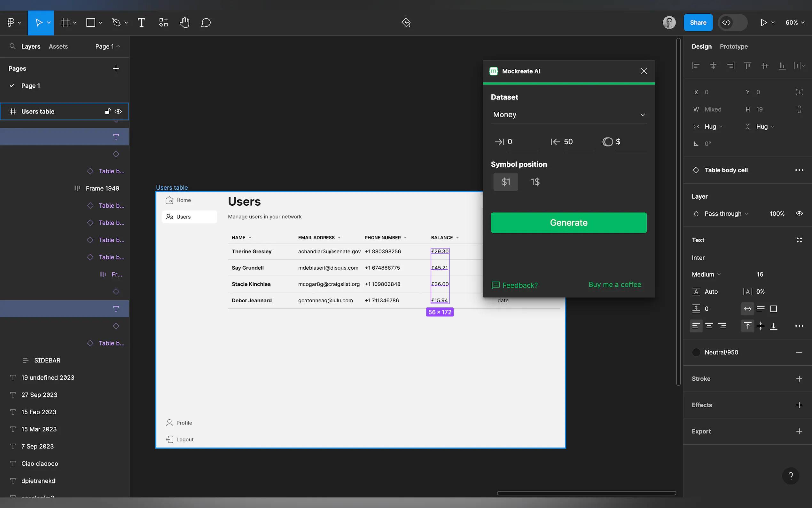Activate the Comment tool
This screenshot has height=508, width=812.
coord(206,22)
